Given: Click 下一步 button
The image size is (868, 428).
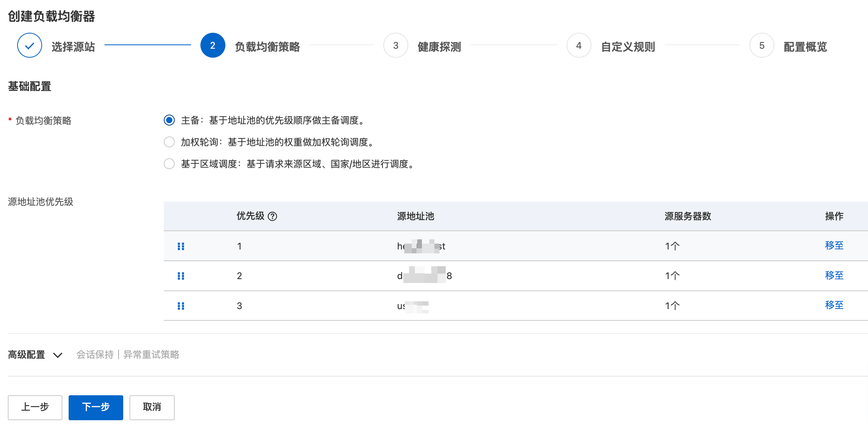Looking at the screenshot, I should [96, 407].
